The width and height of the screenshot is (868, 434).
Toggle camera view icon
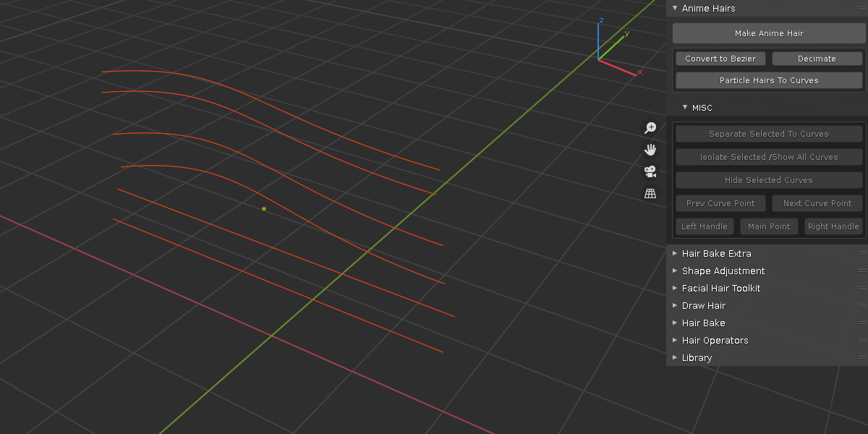[x=650, y=171]
